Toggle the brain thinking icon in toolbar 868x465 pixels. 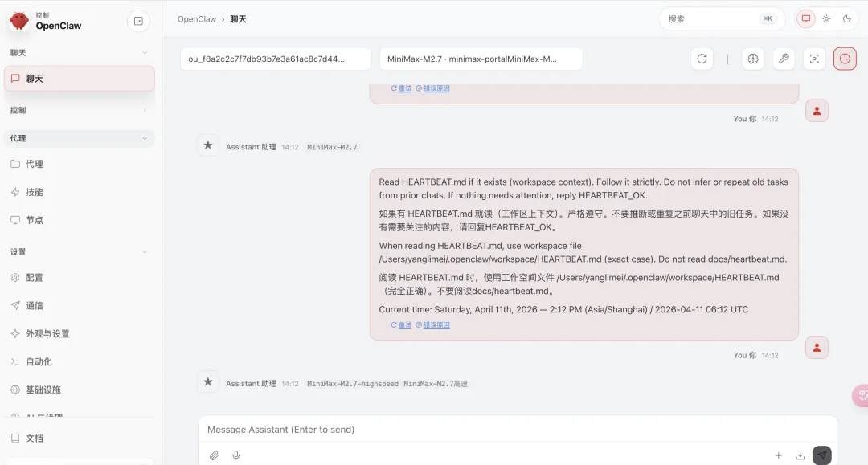(753, 59)
